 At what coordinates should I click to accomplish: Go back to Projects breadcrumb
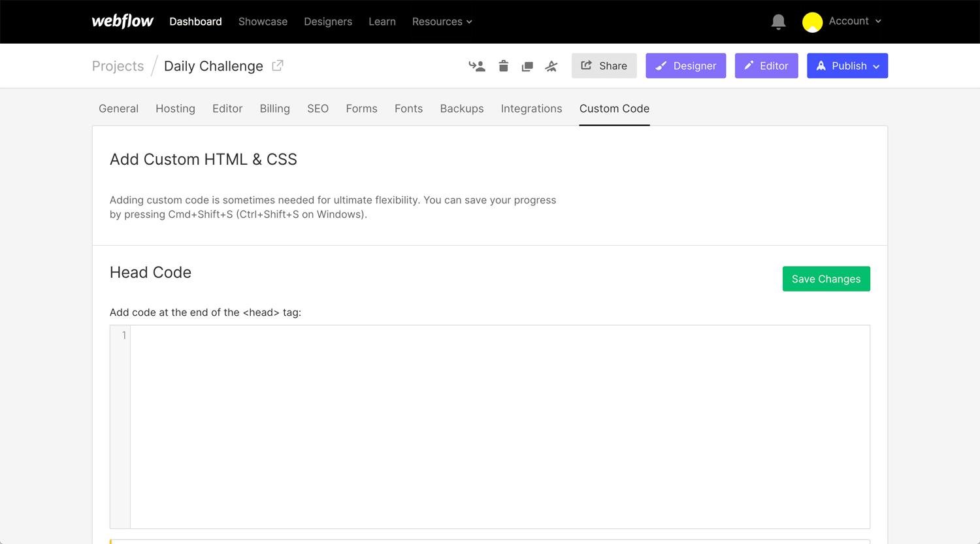[118, 66]
